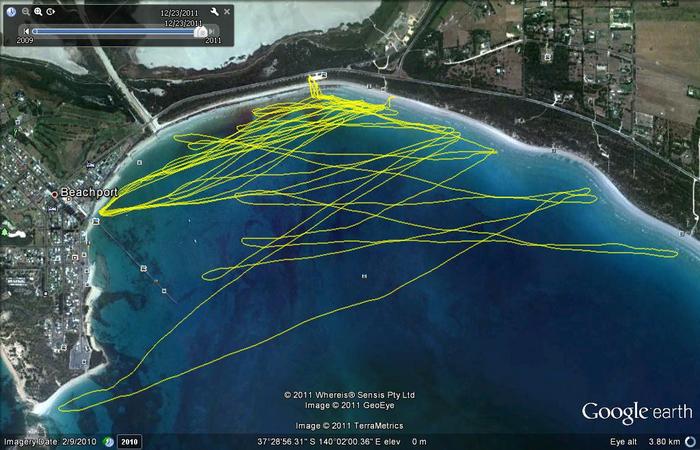Click the Google Earth logo
700x450 pixels.
point(637,412)
